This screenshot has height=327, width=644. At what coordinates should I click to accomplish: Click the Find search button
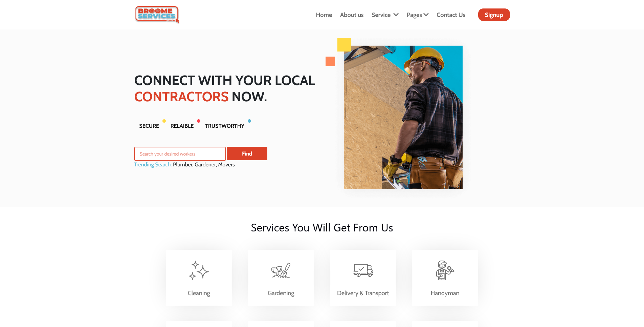click(x=247, y=154)
